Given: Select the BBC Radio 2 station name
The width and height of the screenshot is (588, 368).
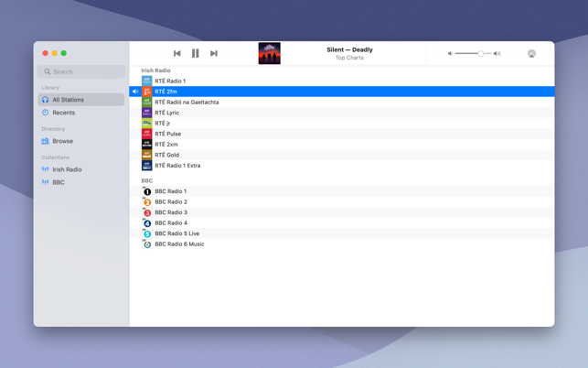Looking at the screenshot, I should tap(171, 201).
